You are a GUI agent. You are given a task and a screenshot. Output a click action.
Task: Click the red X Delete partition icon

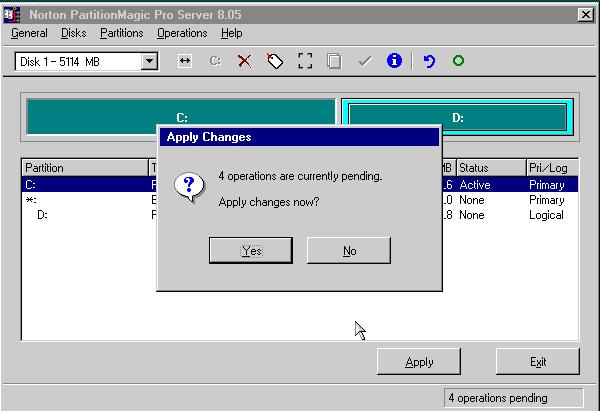[245, 61]
